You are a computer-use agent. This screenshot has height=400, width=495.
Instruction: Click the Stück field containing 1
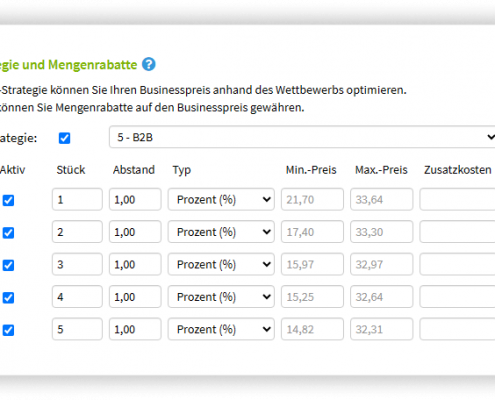(x=77, y=199)
